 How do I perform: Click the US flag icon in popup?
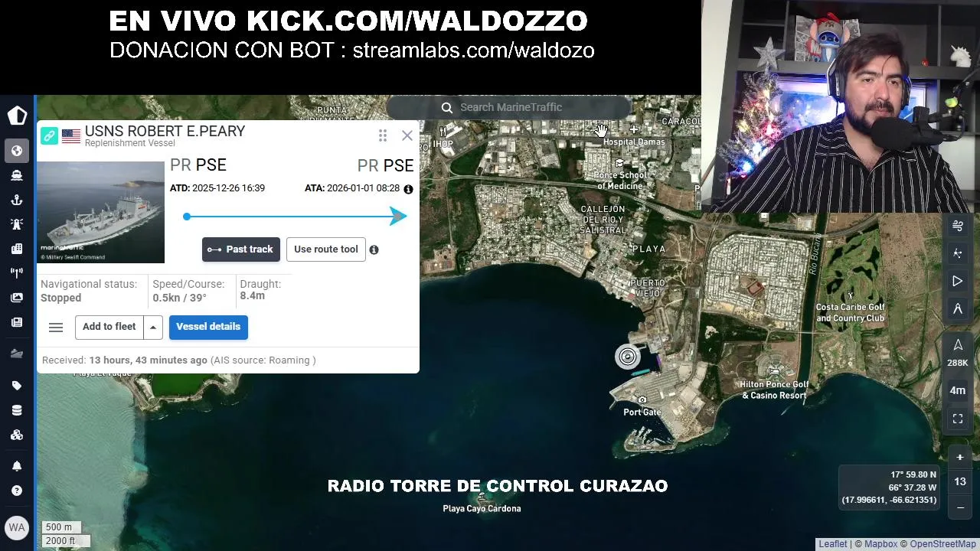tap(71, 136)
